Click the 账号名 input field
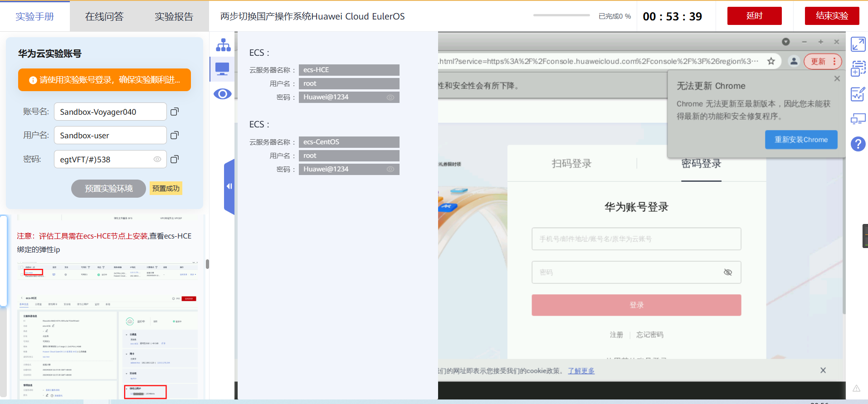 [110, 112]
